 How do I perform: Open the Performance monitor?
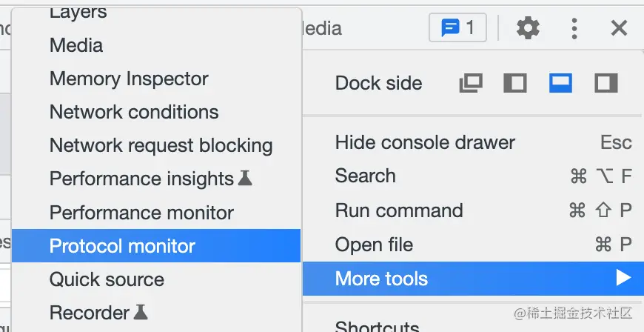(x=141, y=213)
